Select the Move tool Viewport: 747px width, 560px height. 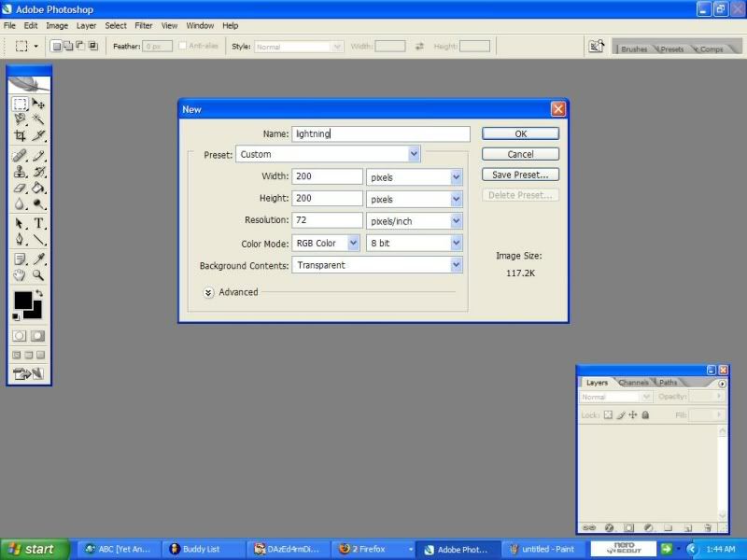tap(38, 104)
